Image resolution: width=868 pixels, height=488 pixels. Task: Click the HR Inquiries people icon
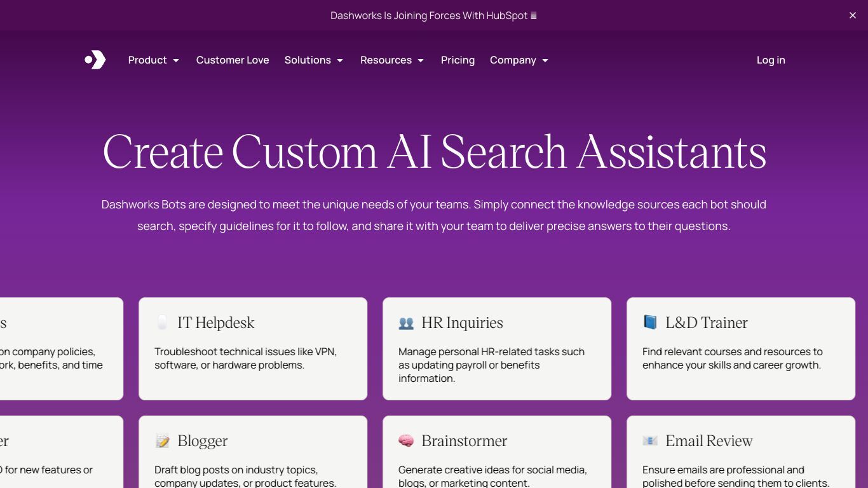(x=406, y=323)
